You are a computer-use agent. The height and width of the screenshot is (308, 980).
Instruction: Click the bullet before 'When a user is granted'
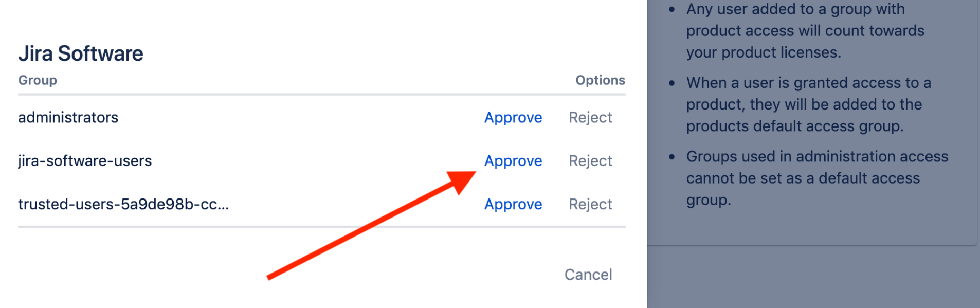tap(672, 83)
